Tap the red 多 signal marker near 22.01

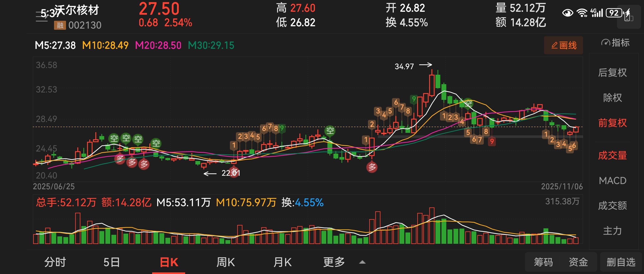pos(234,172)
